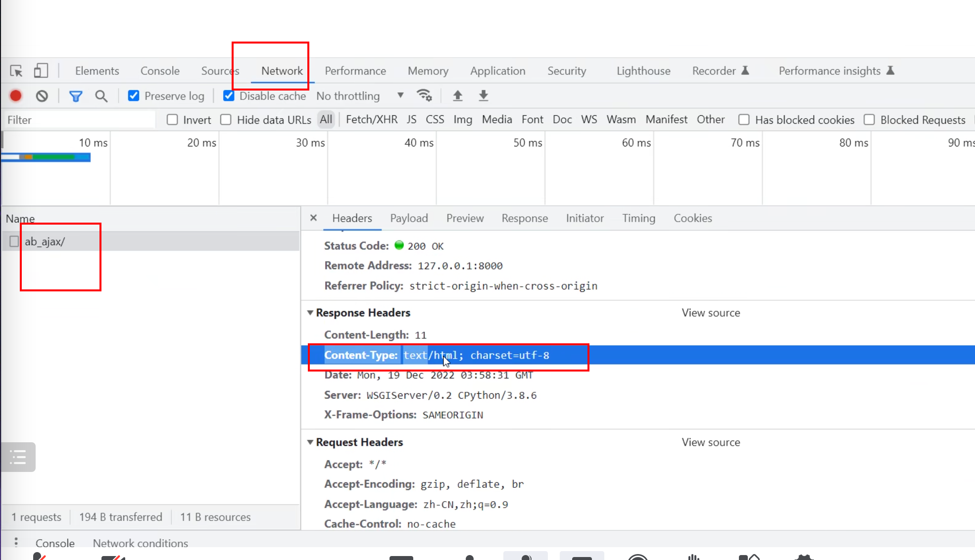Toggle the filter funnel icon
The image size is (975, 560).
[76, 96]
